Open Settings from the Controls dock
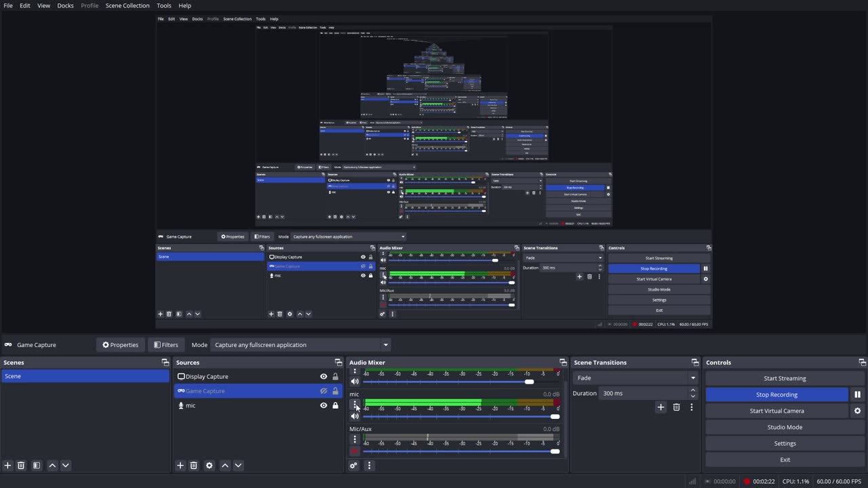This screenshot has height=488, width=868. (785, 443)
